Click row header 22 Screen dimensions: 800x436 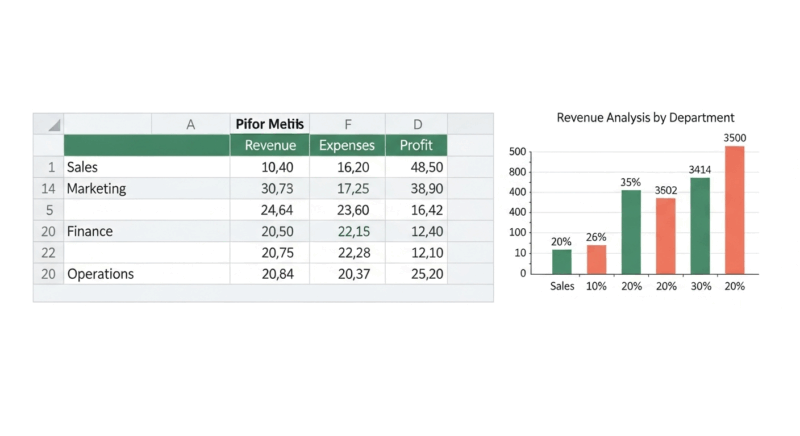[48, 252]
